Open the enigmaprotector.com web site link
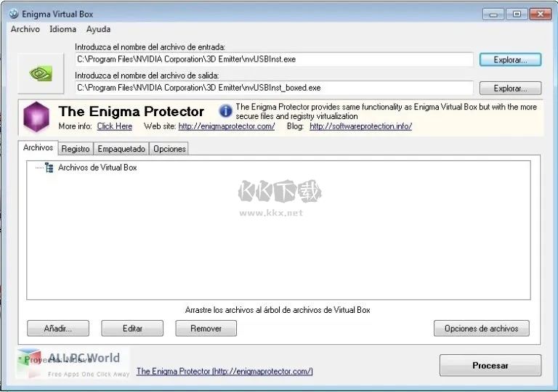The image size is (558, 392). (227, 126)
